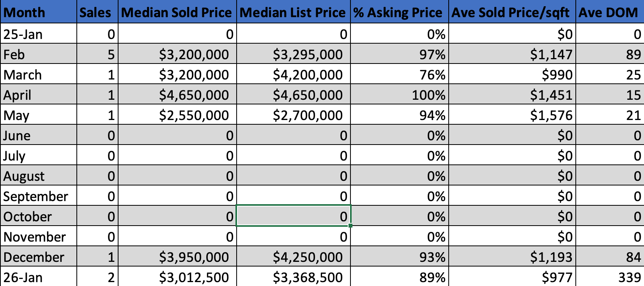Click the December month label cell
This screenshot has width=644, height=286.
tap(38, 257)
